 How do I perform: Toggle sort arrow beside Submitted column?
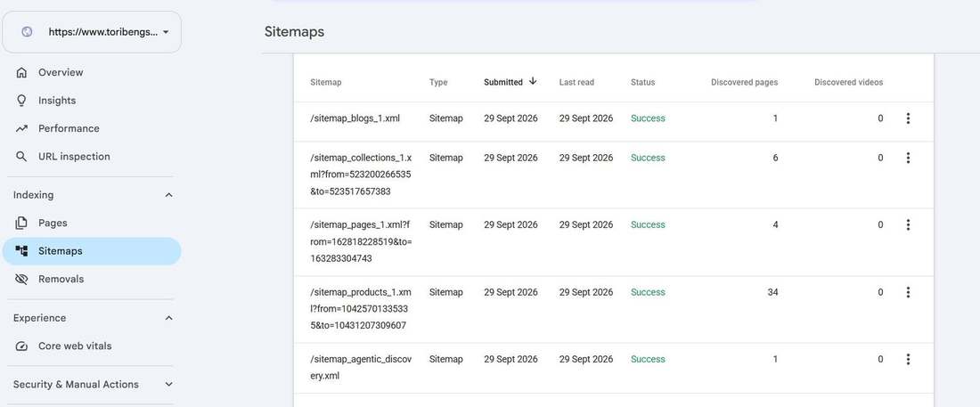533,81
